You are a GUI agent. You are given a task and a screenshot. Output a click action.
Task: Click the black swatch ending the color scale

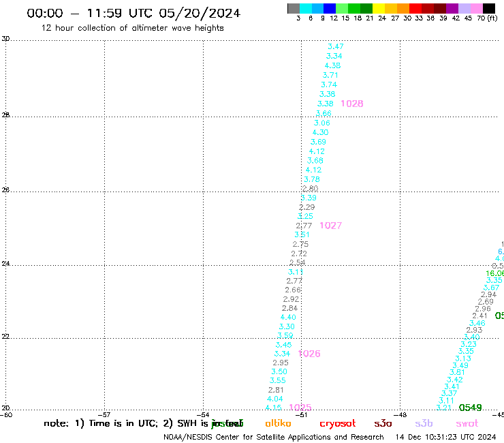489,8
